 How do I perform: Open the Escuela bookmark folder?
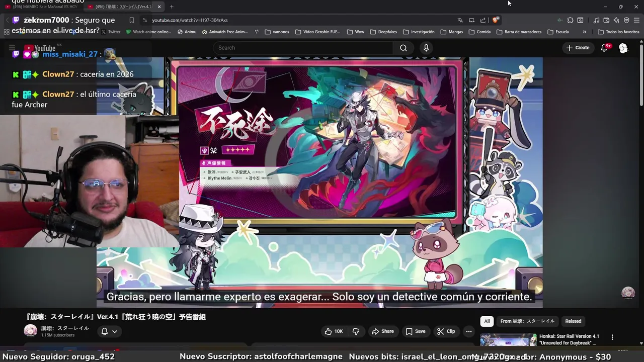tap(558, 32)
